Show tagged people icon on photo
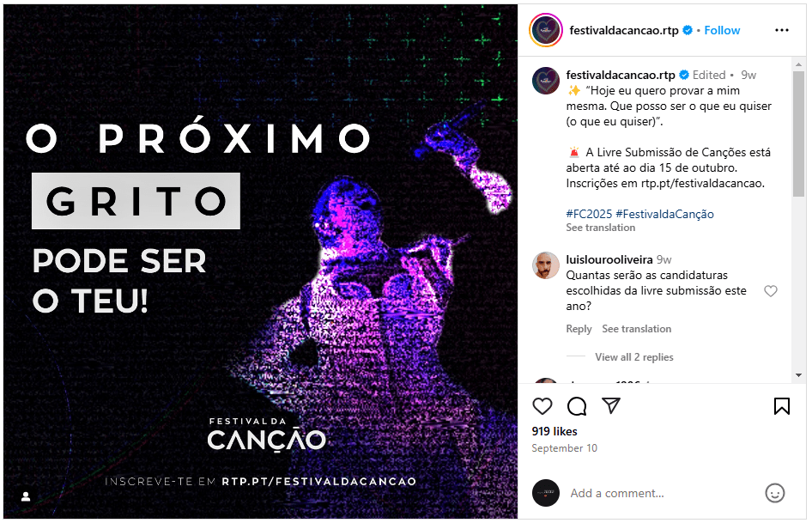812x523 pixels. [26, 496]
